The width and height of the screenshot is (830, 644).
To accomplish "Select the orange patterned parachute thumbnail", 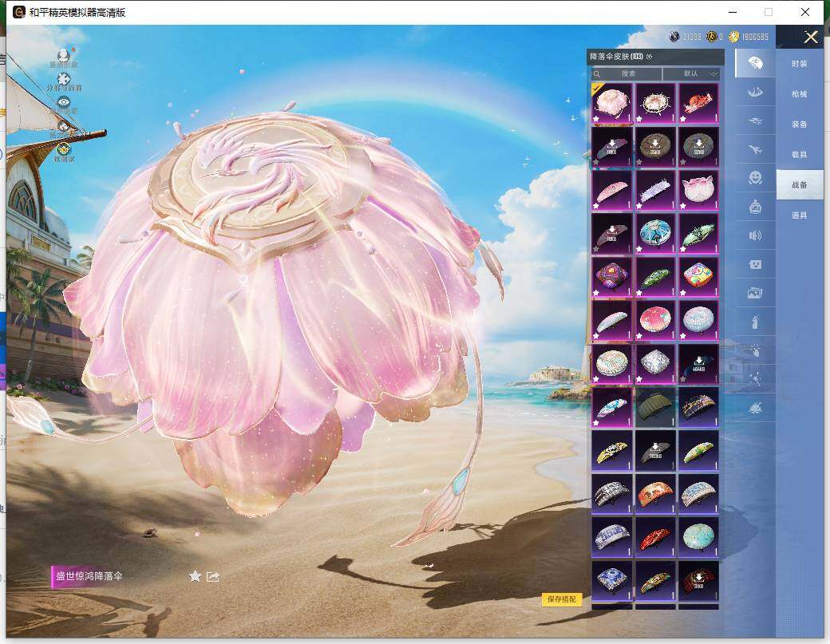I will click(655, 493).
